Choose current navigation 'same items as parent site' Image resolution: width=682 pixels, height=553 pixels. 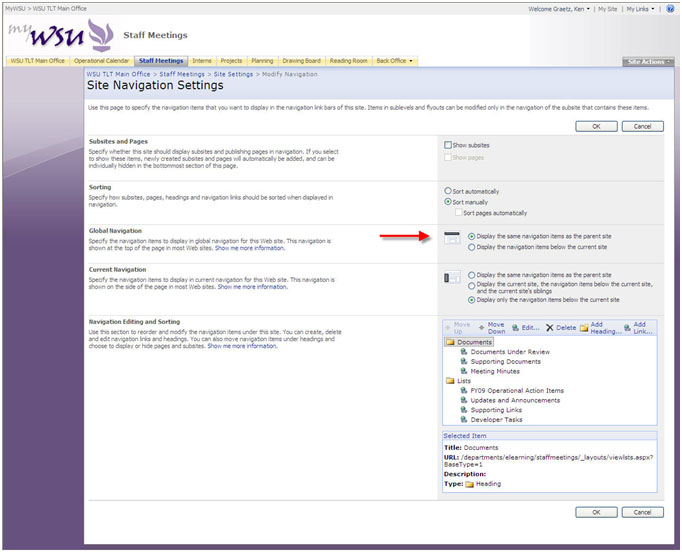pos(471,275)
